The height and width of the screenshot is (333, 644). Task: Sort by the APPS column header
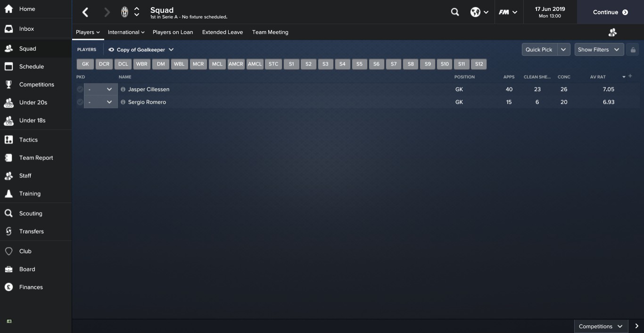[509, 76]
